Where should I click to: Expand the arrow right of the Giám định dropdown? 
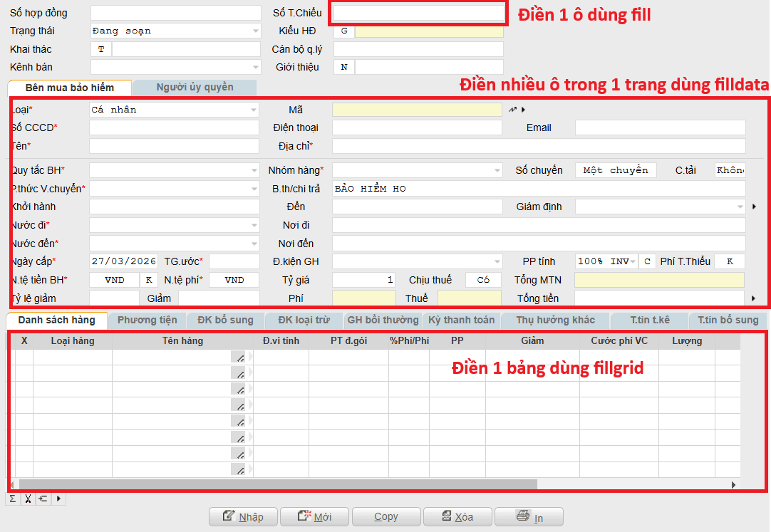[x=755, y=207]
